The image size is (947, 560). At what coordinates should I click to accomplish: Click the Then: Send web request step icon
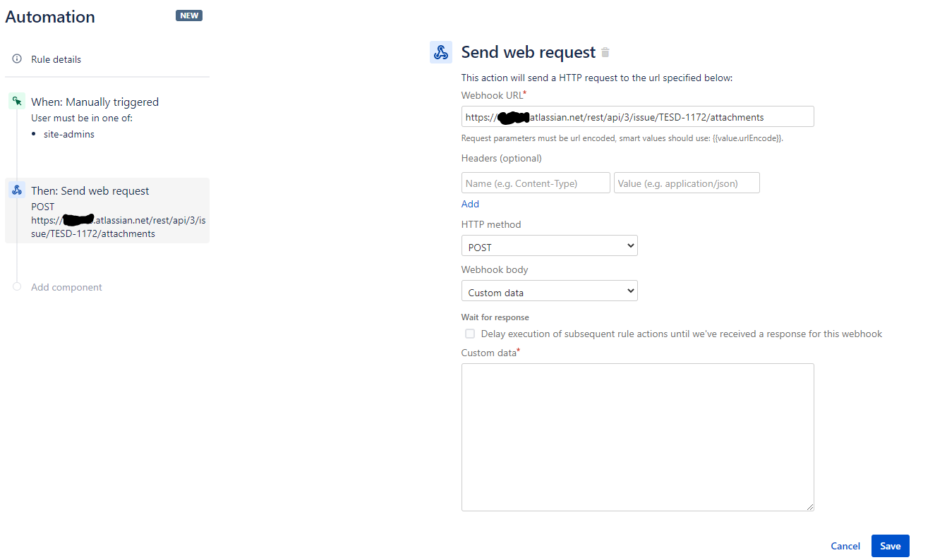coord(17,190)
